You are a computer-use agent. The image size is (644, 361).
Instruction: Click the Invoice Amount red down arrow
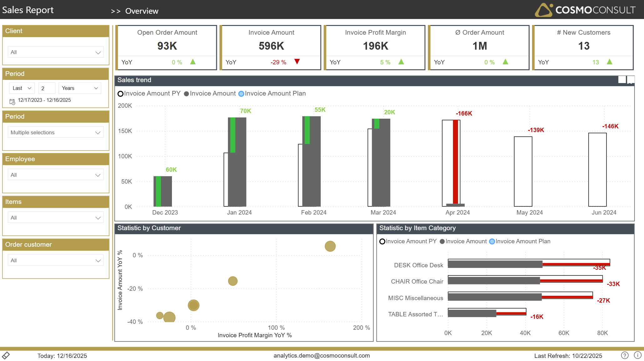click(x=297, y=62)
